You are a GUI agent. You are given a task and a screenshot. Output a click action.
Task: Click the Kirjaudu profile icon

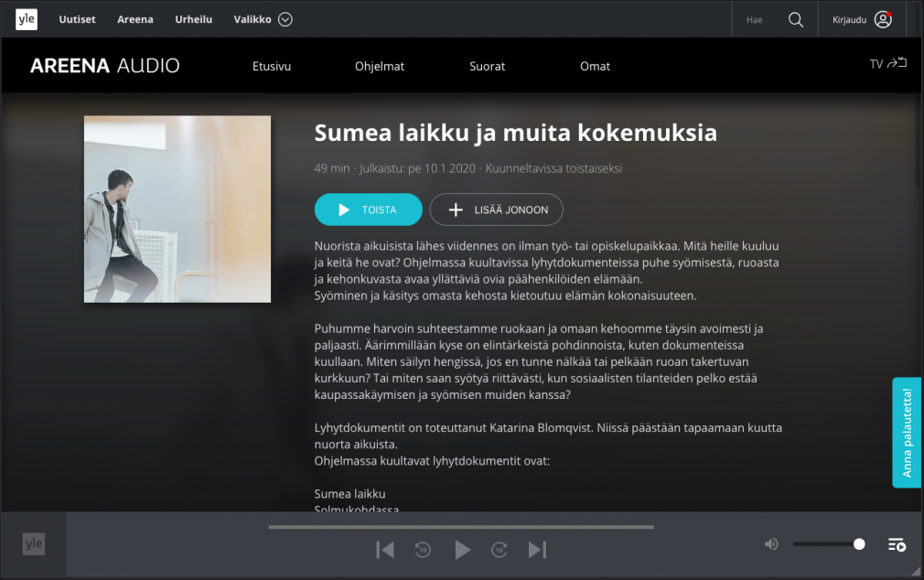coord(882,19)
